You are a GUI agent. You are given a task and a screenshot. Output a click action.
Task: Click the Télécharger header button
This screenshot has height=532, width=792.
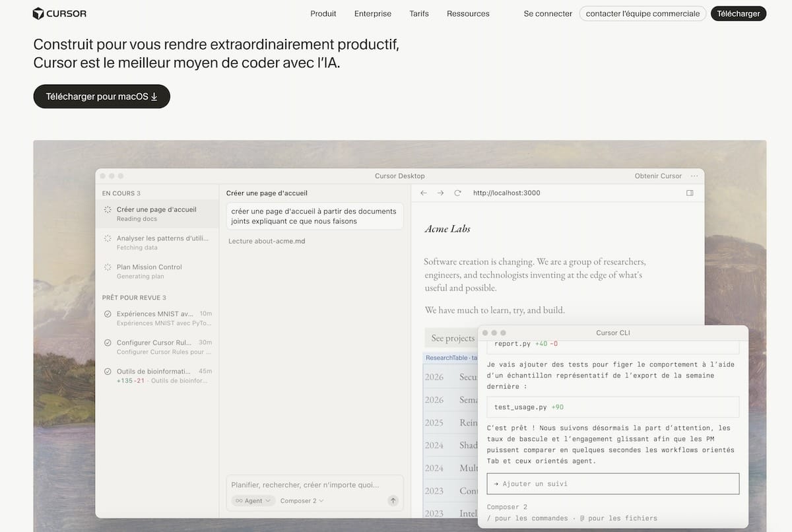tap(739, 13)
